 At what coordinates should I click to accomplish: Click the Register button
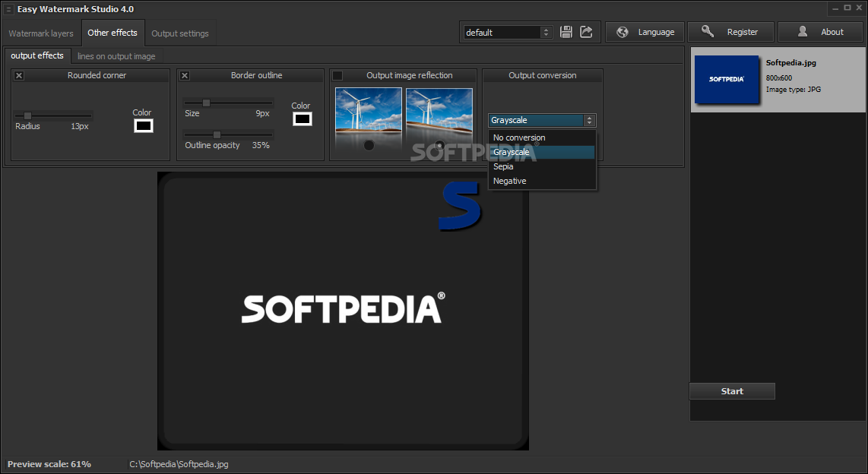pos(730,32)
